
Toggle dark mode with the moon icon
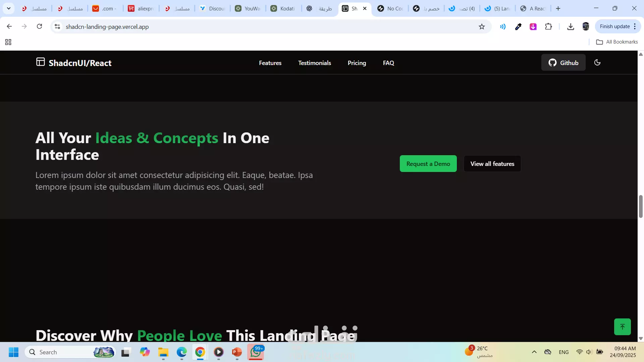tap(597, 62)
